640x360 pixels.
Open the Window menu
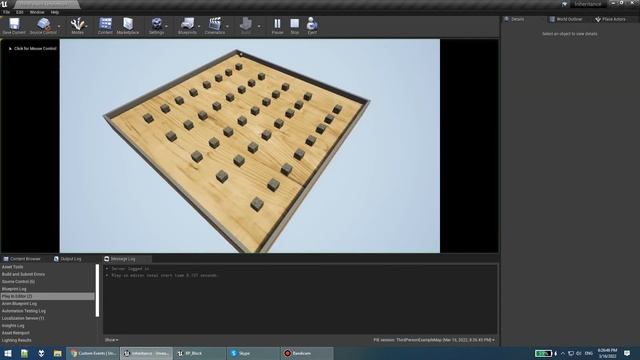pos(37,12)
